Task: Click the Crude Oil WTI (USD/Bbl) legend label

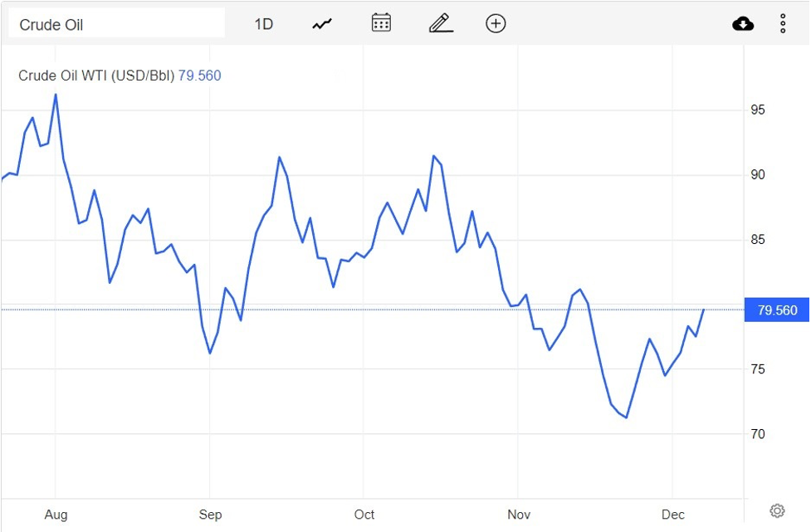Action: coord(96,76)
